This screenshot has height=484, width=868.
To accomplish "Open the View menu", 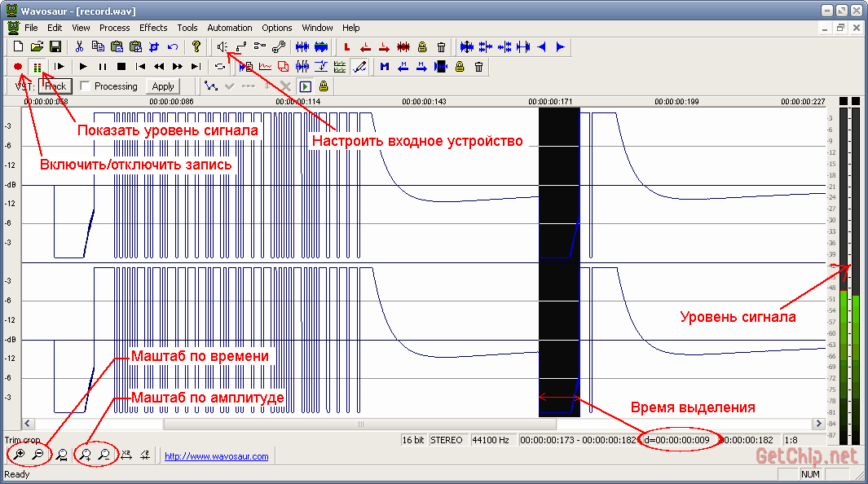I will pyautogui.click(x=81, y=28).
